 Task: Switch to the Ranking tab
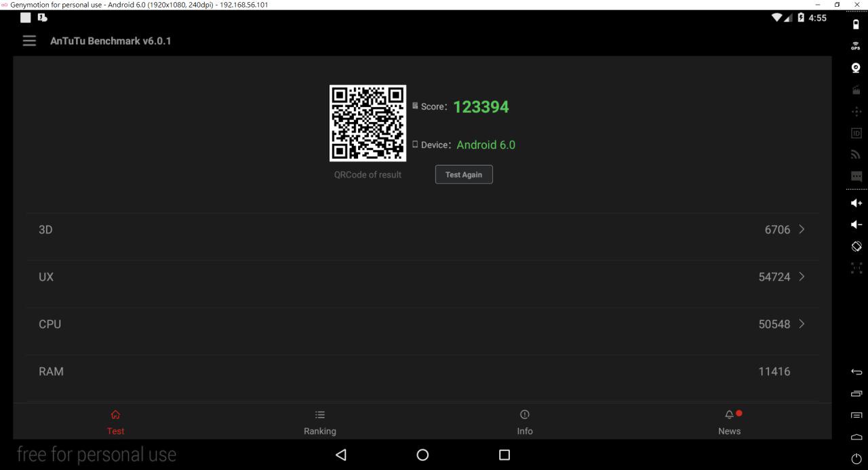(x=320, y=422)
